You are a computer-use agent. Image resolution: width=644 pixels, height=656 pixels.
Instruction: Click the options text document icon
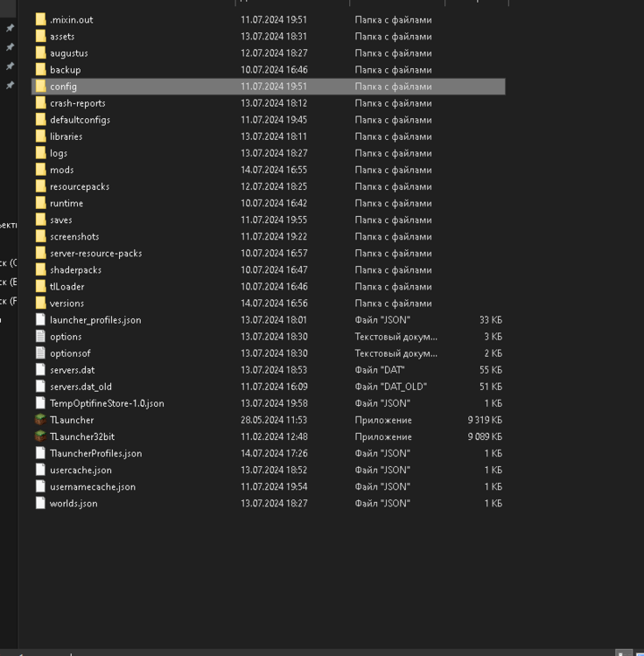(x=40, y=337)
